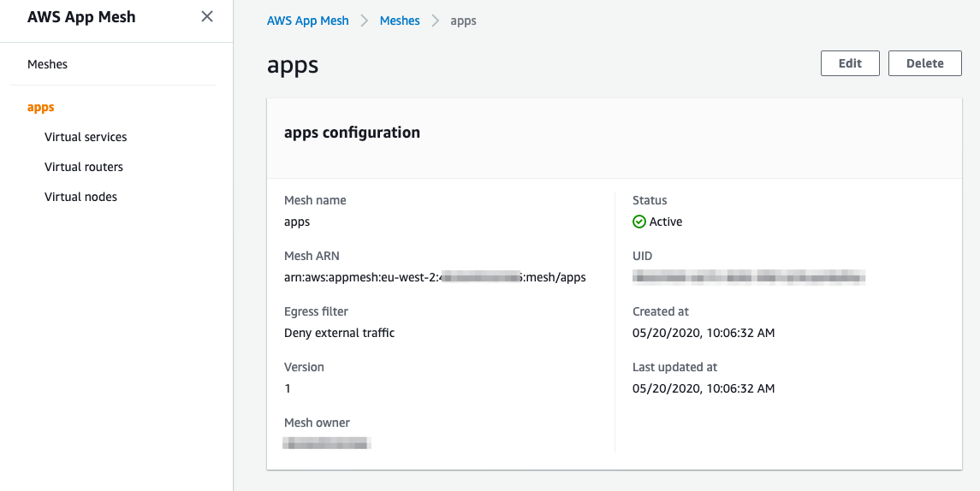Viewport: 980px width, 491px height.
Task: Click the apps page heading
Action: point(293,65)
